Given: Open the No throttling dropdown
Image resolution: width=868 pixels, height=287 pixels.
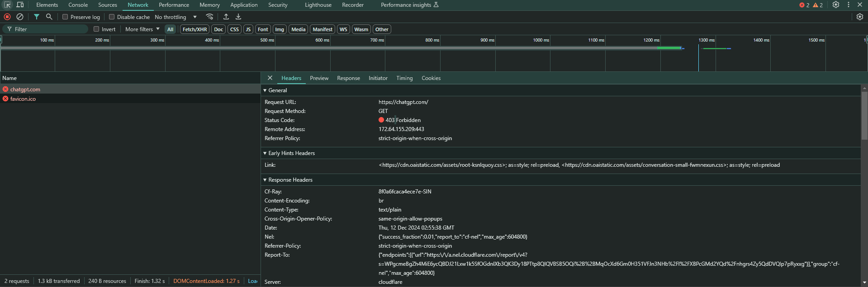Looking at the screenshot, I should pos(176,17).
